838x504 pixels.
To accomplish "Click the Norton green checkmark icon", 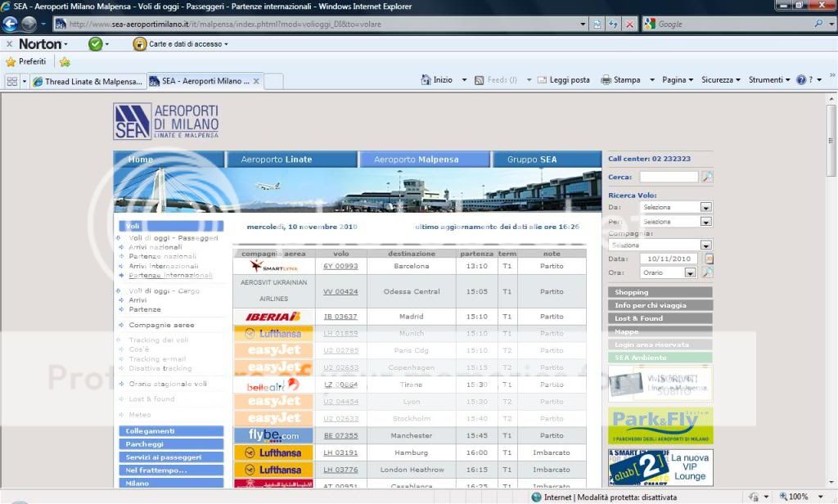I will tap(95, 44).
